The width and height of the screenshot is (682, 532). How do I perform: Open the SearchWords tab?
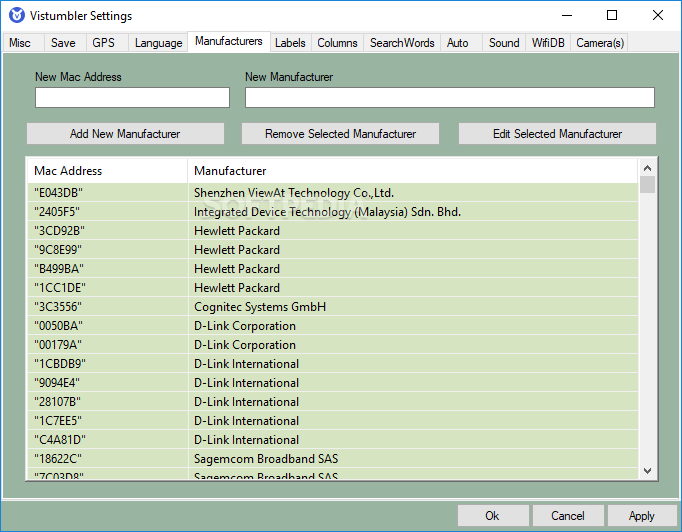[402, 43]
